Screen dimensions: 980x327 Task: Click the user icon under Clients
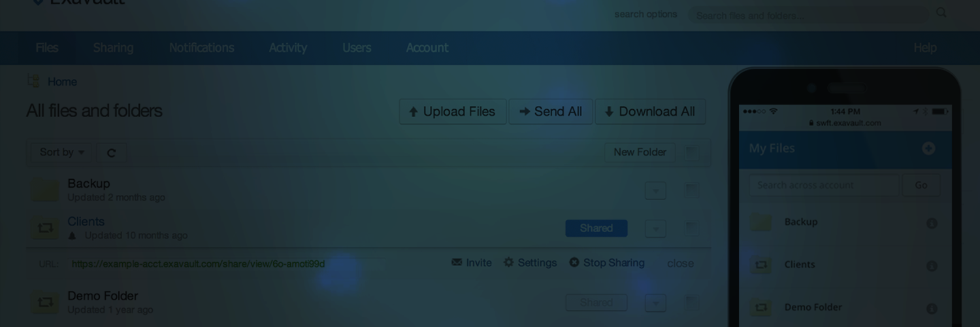pos(73,235)
